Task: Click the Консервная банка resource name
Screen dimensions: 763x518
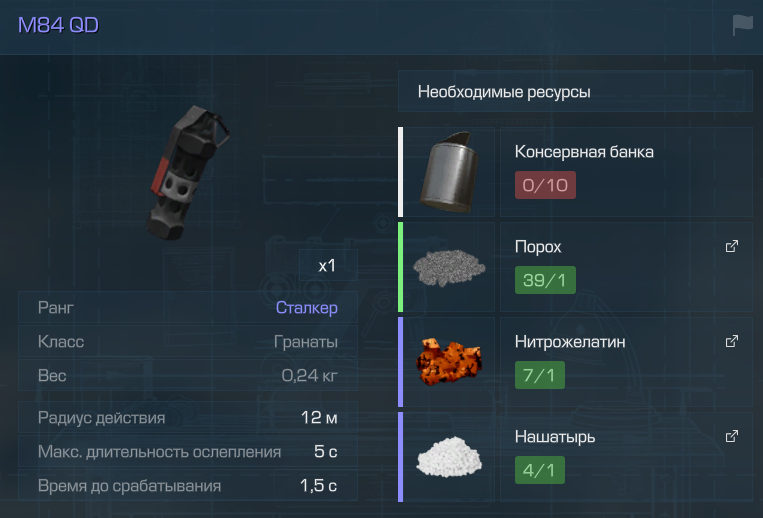Action: (x=584, y=152)
